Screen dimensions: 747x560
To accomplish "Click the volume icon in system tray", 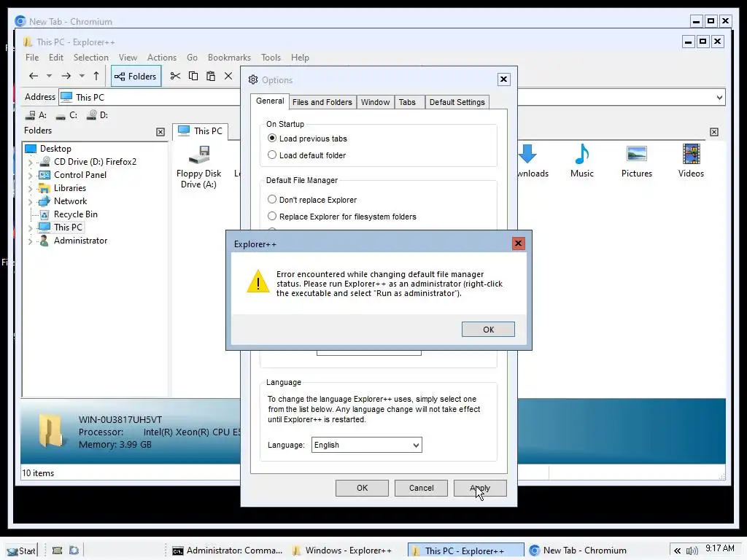I will [x=692, y=551].
